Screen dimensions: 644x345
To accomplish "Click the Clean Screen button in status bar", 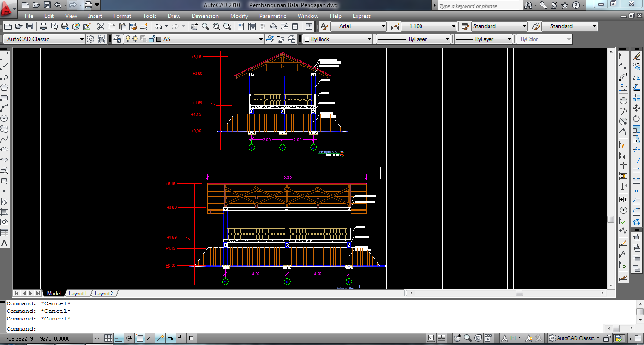I will coord(639,338).
